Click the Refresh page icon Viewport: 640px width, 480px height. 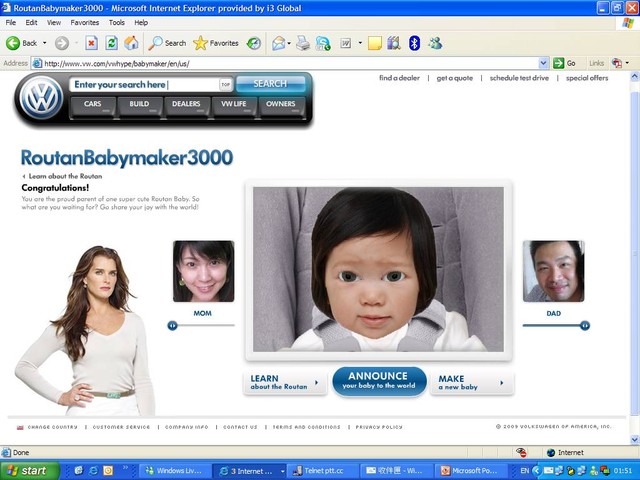point(111,43)
